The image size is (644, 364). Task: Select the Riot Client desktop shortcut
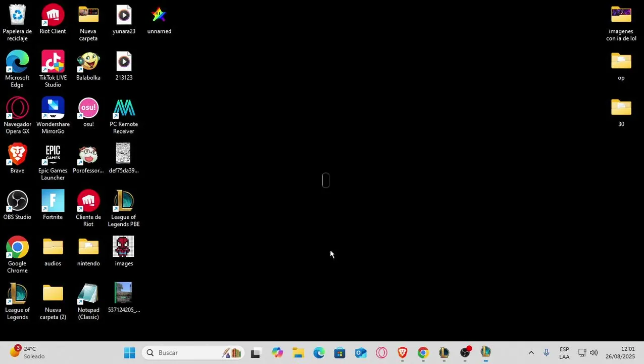coord(53,19)
